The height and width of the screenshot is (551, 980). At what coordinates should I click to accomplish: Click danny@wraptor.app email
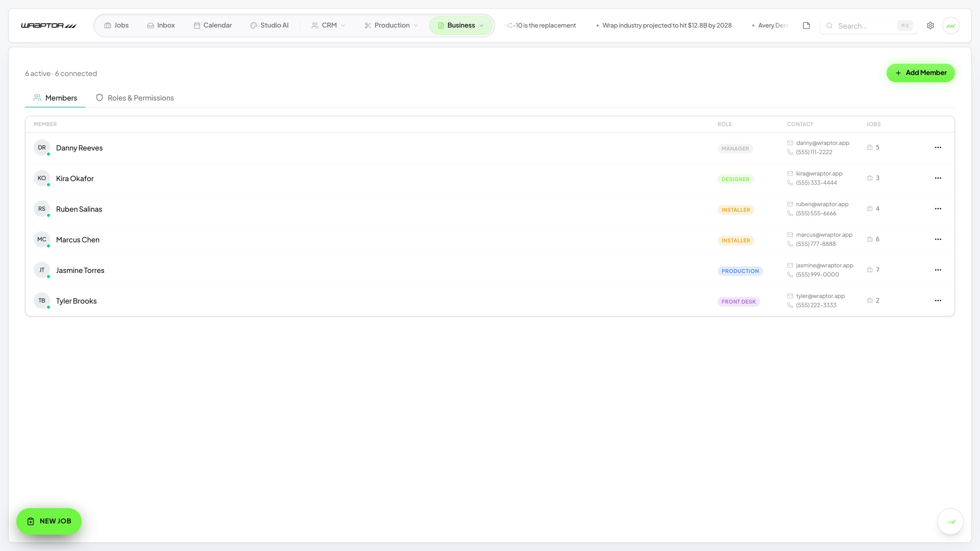pos(823,143)
